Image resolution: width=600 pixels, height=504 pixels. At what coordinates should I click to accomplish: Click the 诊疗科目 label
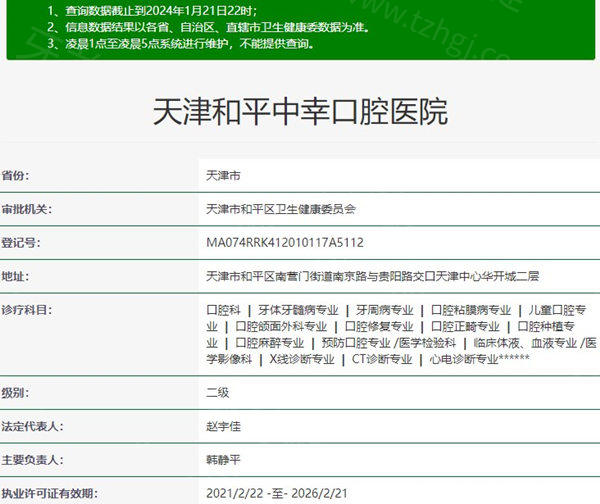[x=27, y=310]
